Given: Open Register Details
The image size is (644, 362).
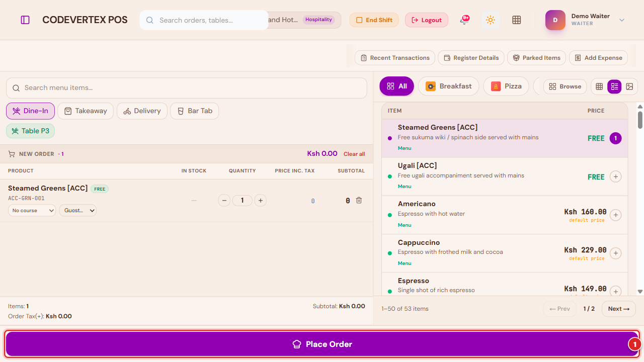Looking at the screenshot, I should (471, 58).
